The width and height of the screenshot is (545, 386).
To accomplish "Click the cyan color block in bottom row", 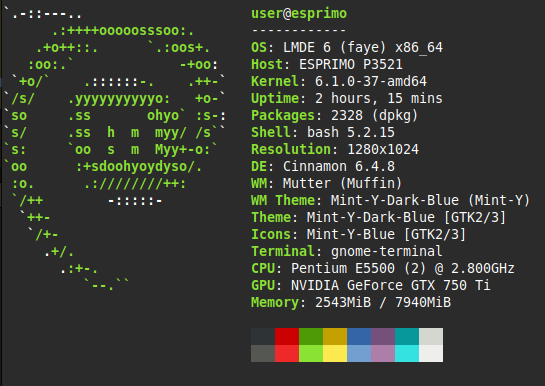I will point(407,353).
